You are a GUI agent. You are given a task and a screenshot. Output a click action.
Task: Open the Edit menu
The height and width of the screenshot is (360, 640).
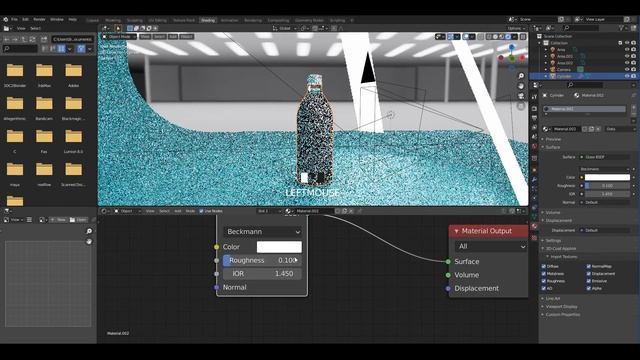point(25,19)
